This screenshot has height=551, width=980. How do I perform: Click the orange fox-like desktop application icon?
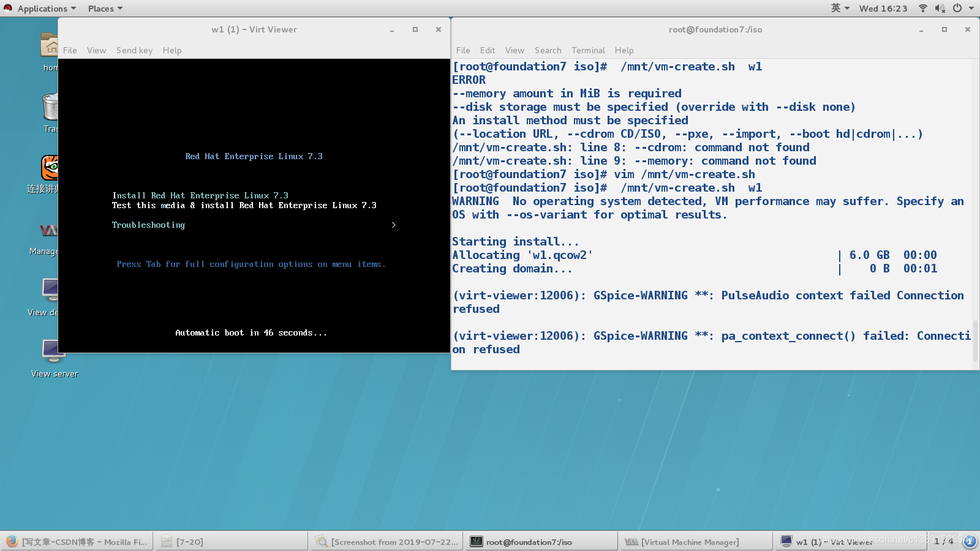[x=50, y=168]
